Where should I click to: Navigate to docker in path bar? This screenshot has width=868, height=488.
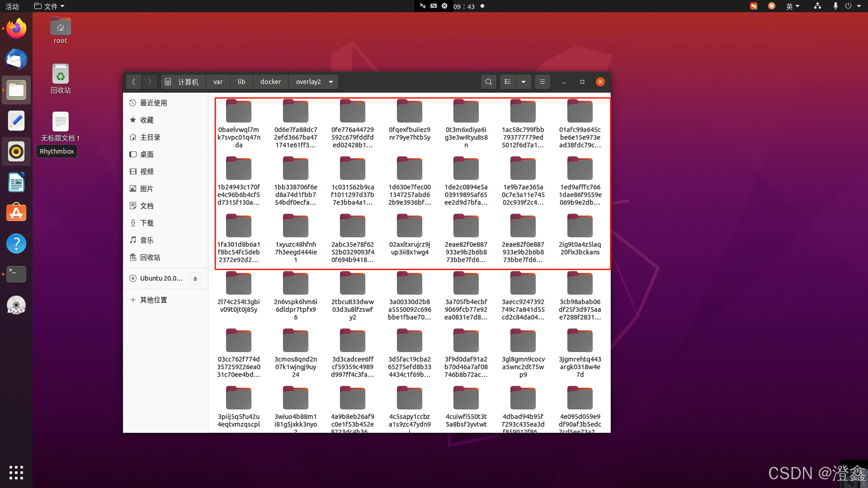pyautogui.click(x=270, y=82)
